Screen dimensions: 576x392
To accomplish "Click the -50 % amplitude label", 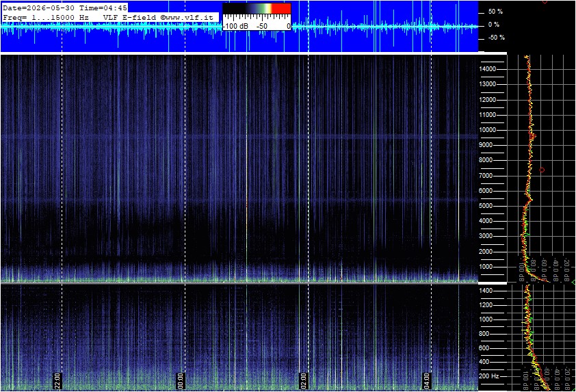I will click(496, 38).
